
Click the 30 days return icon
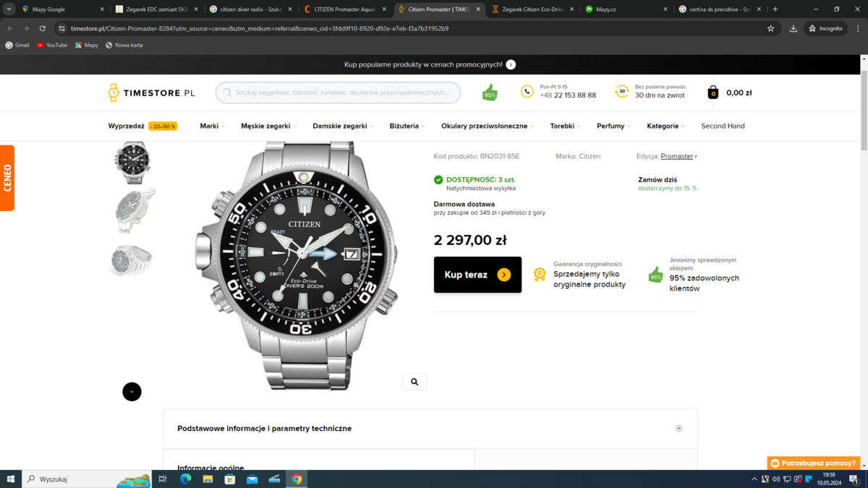tap(621, 92)
